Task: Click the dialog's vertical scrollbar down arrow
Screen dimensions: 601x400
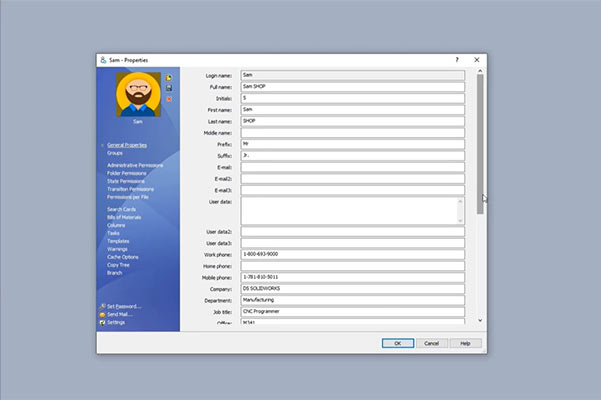Action: pyautogui.click(x=479, y=320)
